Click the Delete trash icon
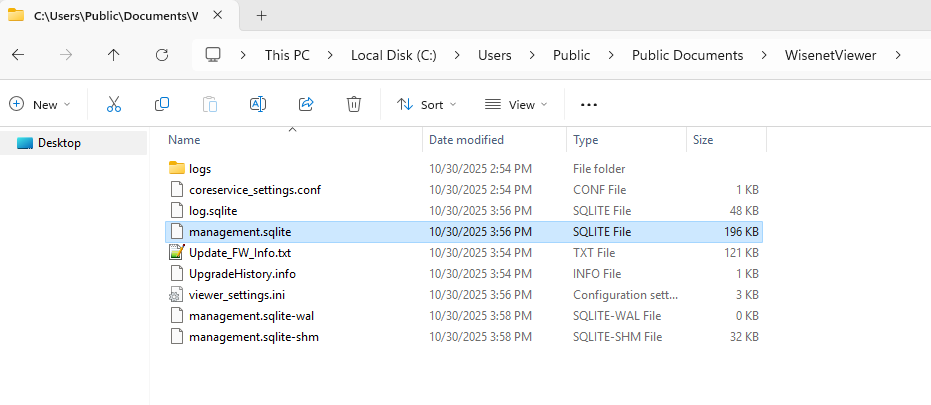 click(353, 104)
